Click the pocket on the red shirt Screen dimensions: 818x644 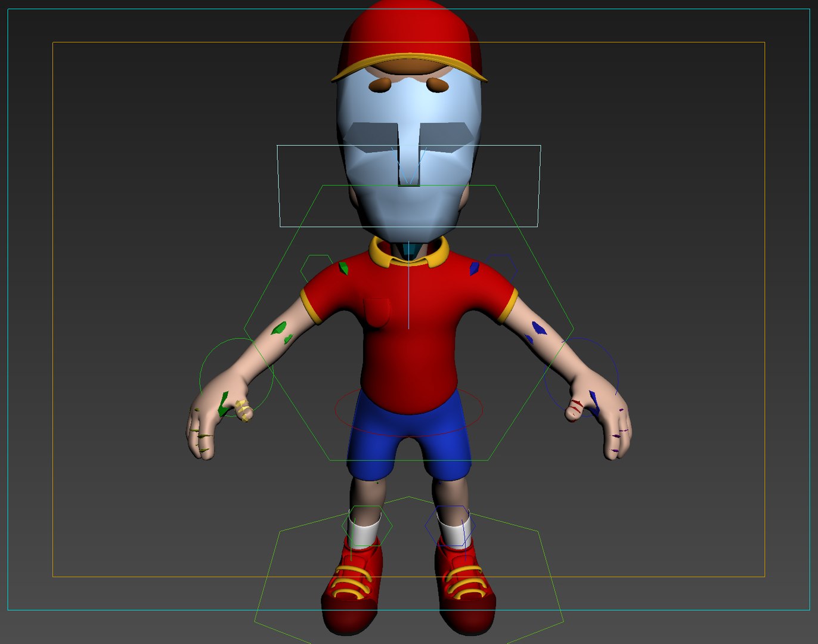[377, 312]
